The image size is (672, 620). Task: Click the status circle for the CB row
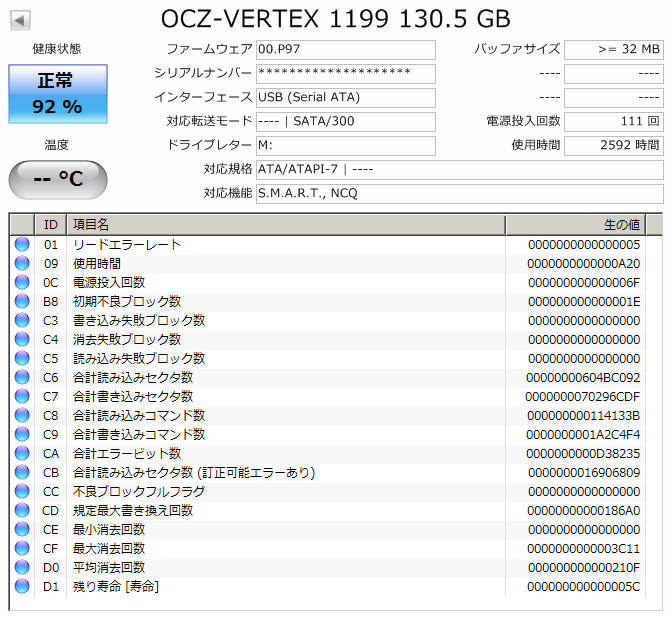pyautogui.click(x=22, y=472)
